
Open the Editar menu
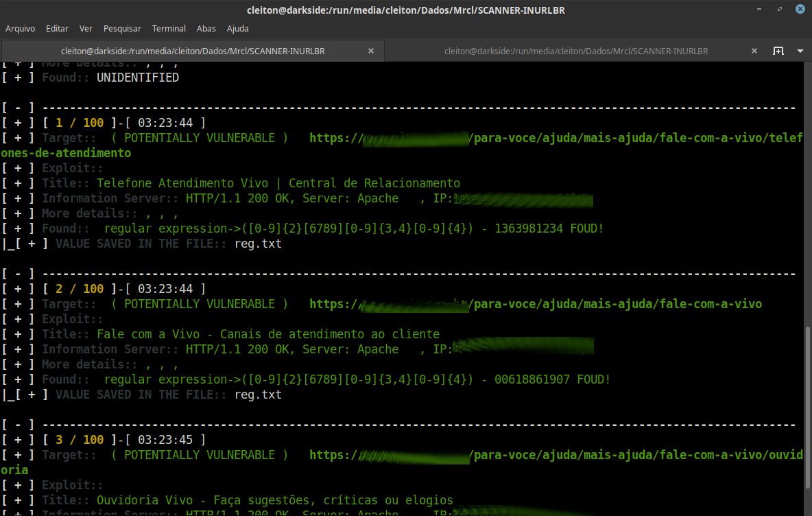pos(57,28)
